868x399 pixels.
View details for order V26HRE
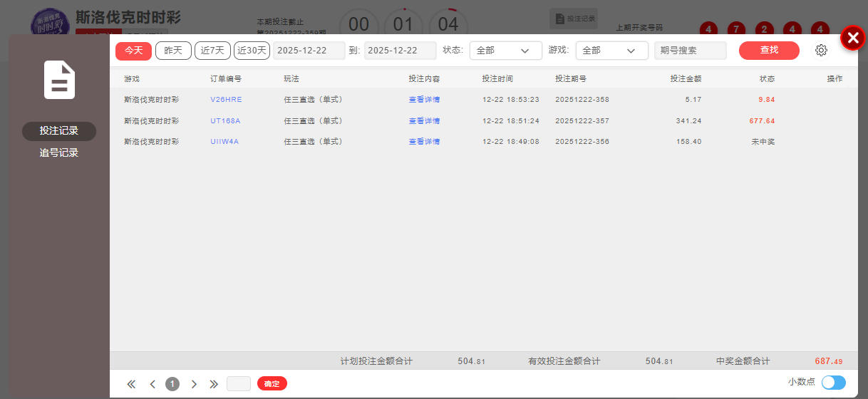[x=424, y=100]
